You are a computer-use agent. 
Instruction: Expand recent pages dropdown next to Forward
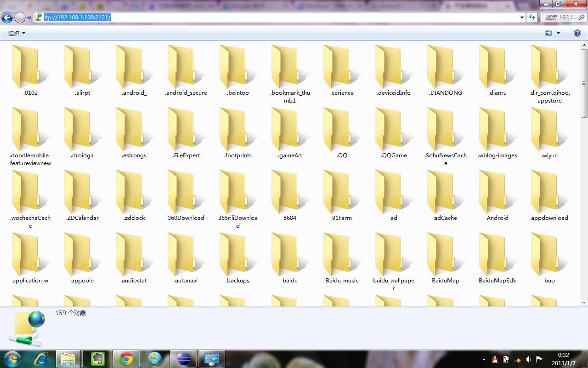pyautogui.click(x=29, y=18)
